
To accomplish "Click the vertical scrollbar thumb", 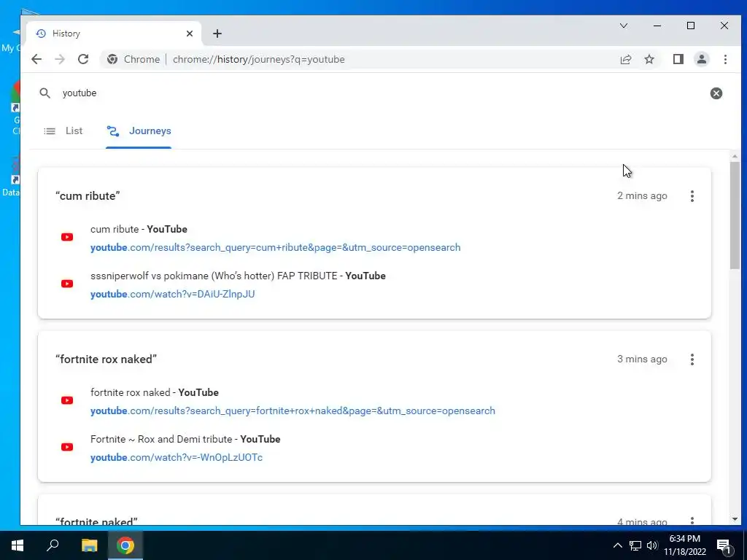I will (735, 215).
